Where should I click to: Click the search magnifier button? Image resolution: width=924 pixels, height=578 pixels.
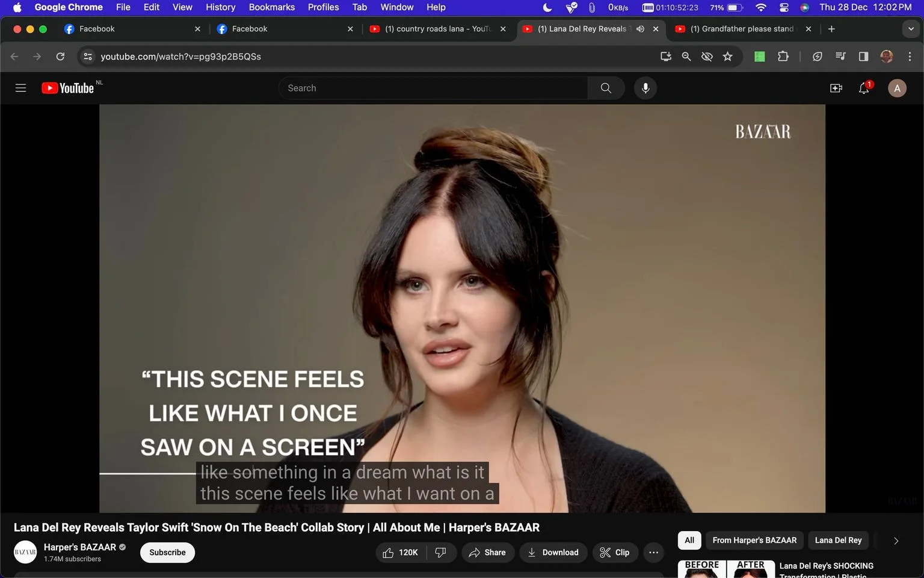606,88
